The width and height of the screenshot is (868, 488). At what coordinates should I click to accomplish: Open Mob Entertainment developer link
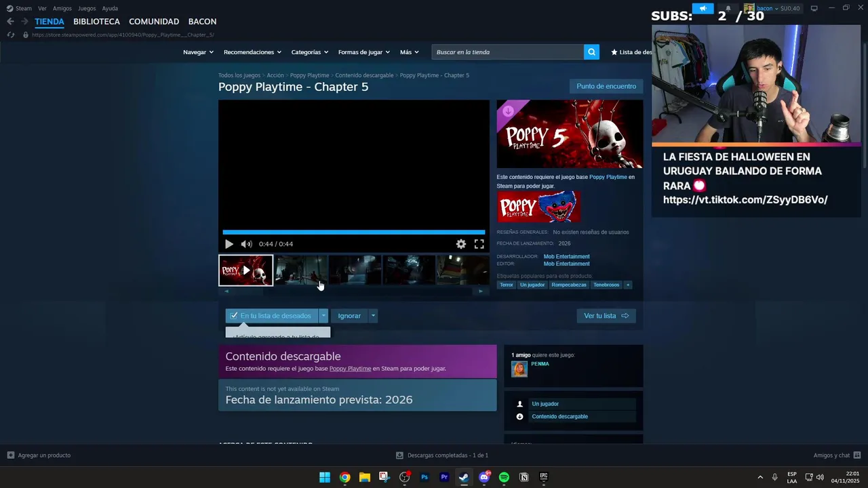pos(566,257)
